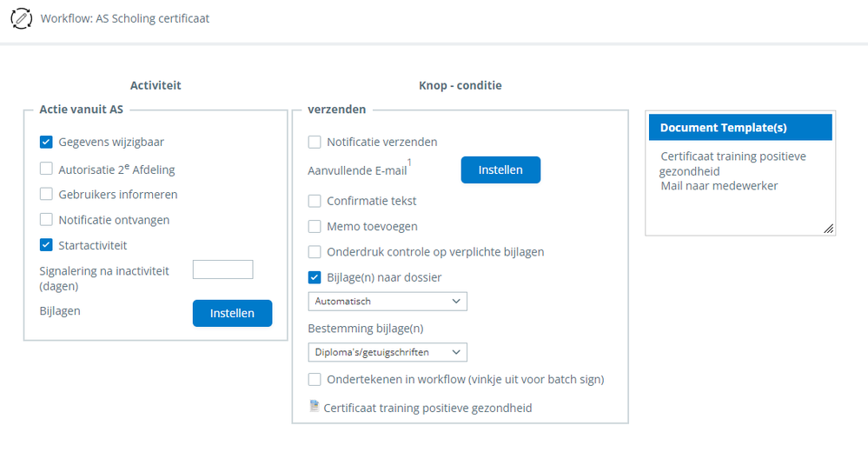The width and height of the screenshot is (868, 472).
Task: Check the Memo toevoegen box
Action: tap(315, 227)
